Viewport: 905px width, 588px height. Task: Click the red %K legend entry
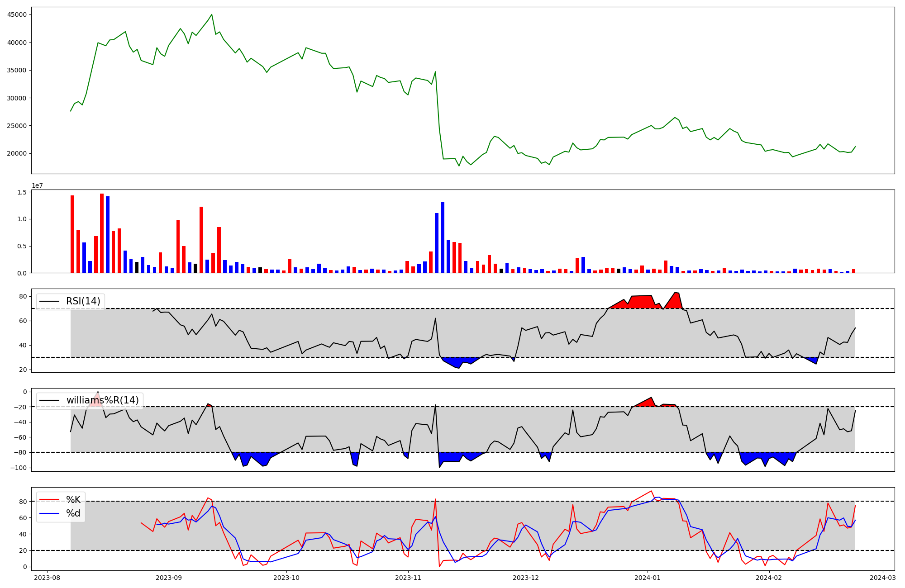coord(73,500)
